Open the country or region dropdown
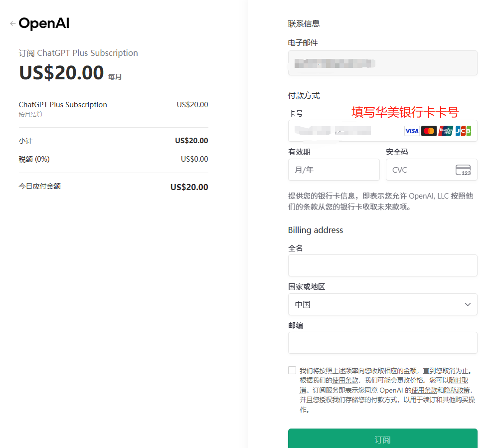The width and height of the screenshot is (499, 448). pos(382,304)
